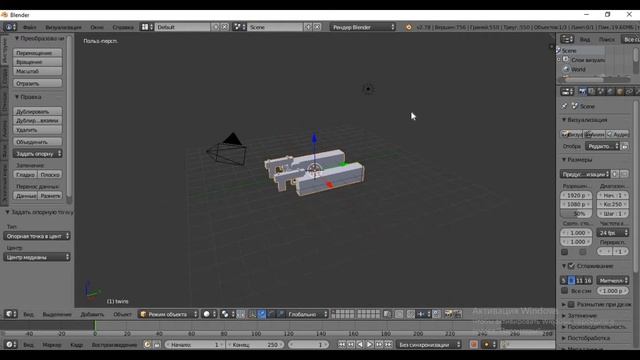Open the Окно menu
The image size is (640, 360).
click(x=97, y=27)
